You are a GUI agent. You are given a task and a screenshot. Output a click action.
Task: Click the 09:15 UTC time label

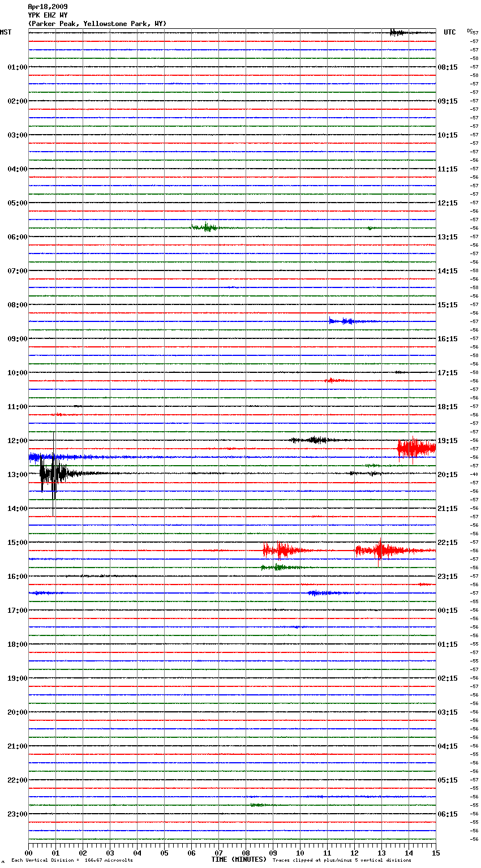tap(448, 101)
